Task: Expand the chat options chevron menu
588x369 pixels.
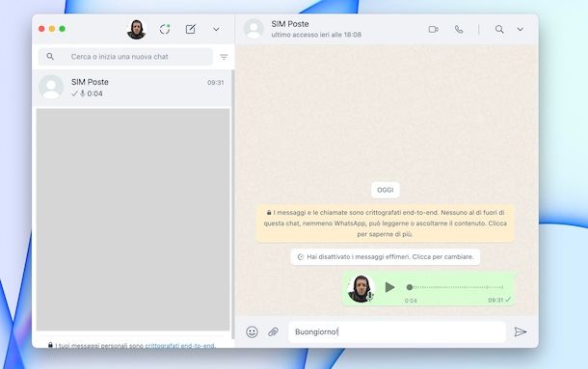Action: pos(521,29)
